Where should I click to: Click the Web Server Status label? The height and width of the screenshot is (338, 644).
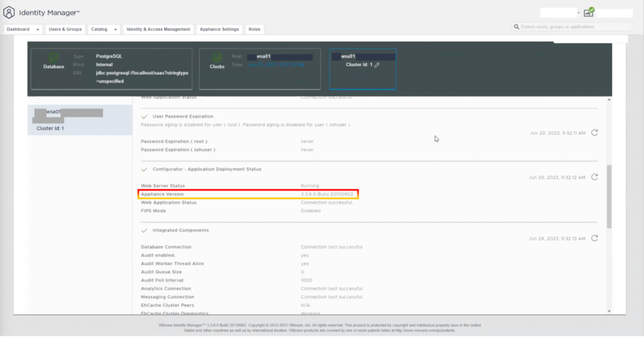[x=163, y=186]
